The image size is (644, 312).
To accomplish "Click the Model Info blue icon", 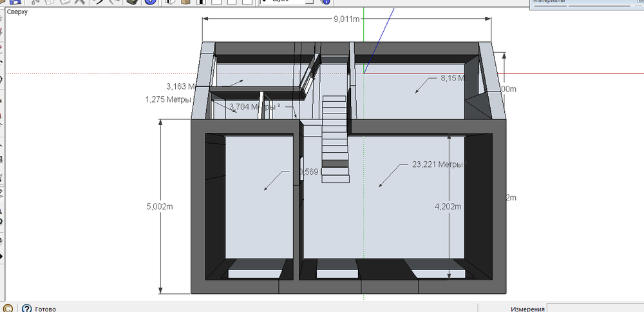I will [150, 2].
